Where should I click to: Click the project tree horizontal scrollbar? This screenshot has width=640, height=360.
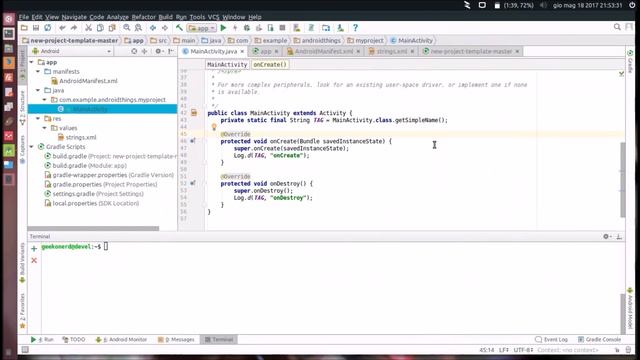pyautogui.click(x=93, y=229)
